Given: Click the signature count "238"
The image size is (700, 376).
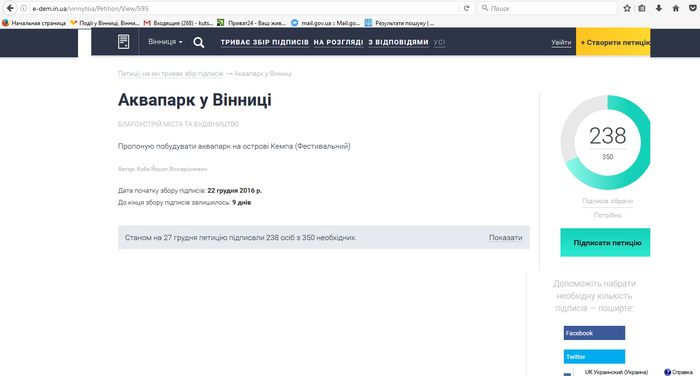Looking at the screenshot, I should (x=608, y=136).
